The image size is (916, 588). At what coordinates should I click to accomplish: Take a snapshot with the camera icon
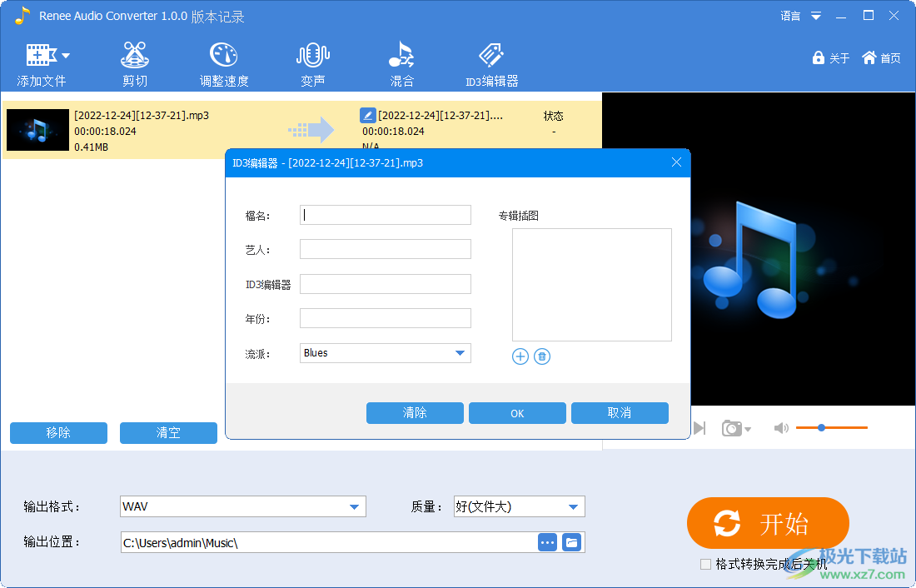point(732,427)
